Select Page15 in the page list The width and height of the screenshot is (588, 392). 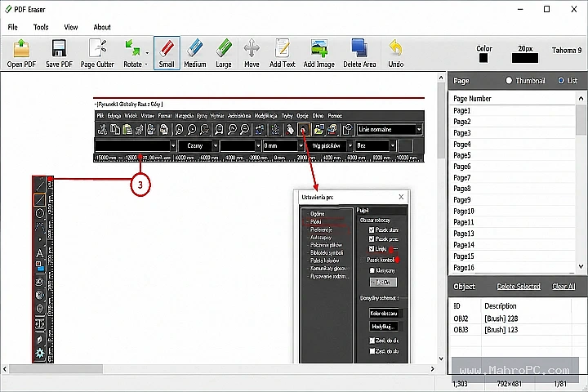point(512,256)
